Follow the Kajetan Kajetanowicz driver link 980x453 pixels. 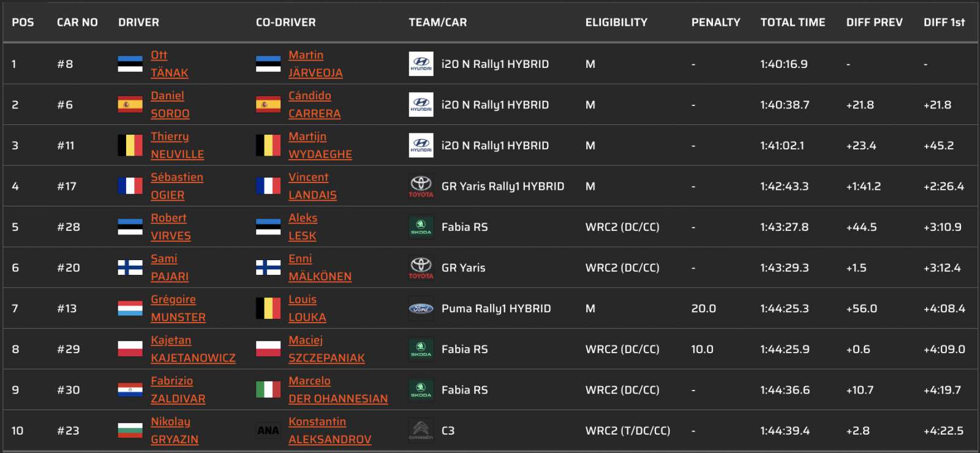coord(192,349)
